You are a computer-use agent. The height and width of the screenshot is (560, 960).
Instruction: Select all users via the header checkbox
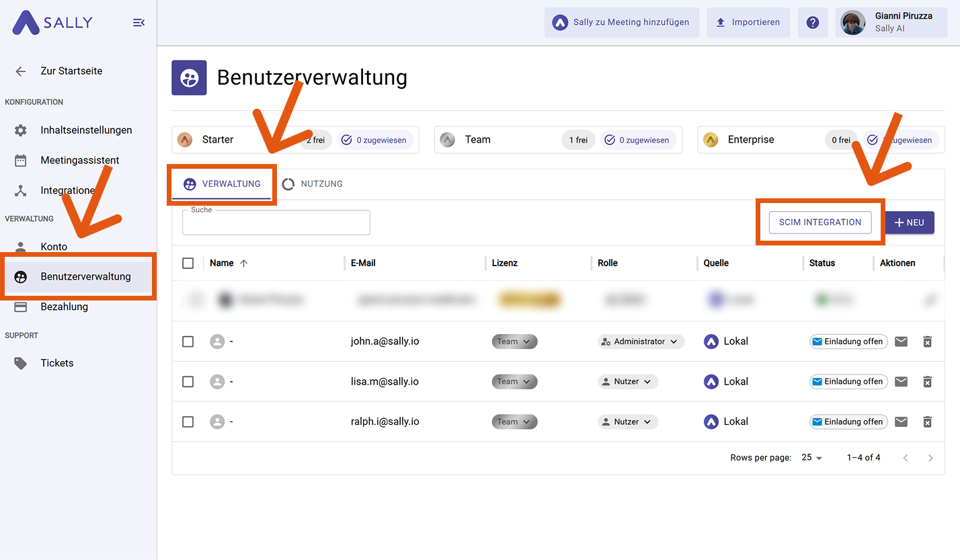coord(188,263)
